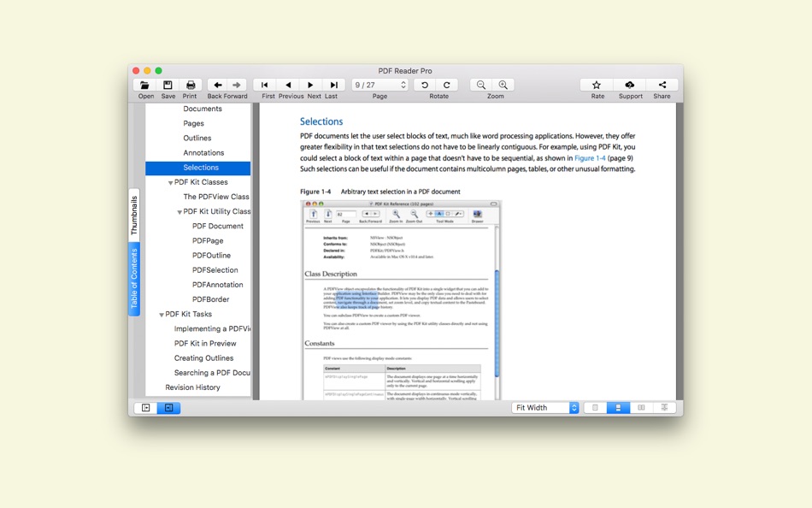Toggle left sidebar panel button
This screenshot has width=812, height=508.
146,408
